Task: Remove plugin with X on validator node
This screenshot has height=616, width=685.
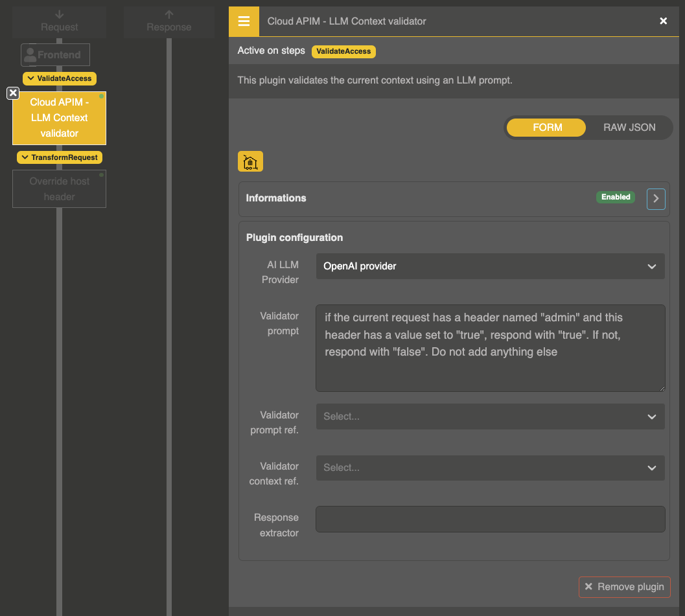Action: point(13,93)
